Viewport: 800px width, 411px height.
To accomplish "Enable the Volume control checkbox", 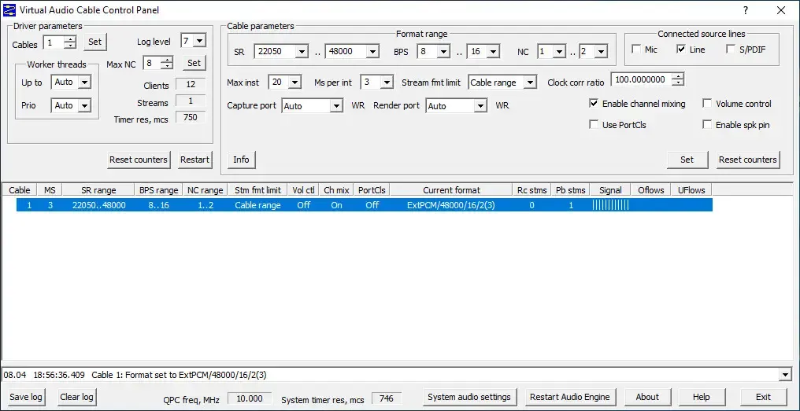I will pos(707,104).
